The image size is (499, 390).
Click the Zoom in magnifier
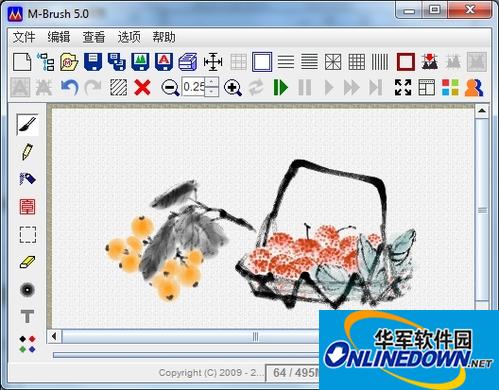pos(233,88)
